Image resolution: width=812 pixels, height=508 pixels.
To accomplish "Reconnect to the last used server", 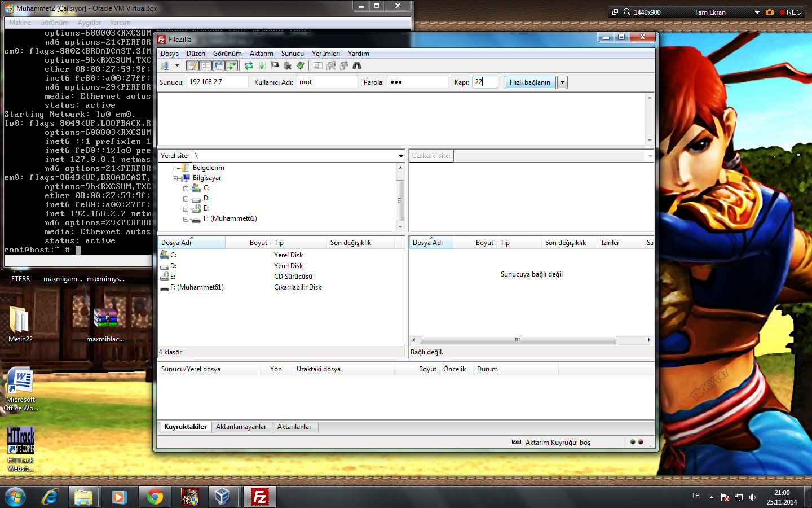I will 301,65.
